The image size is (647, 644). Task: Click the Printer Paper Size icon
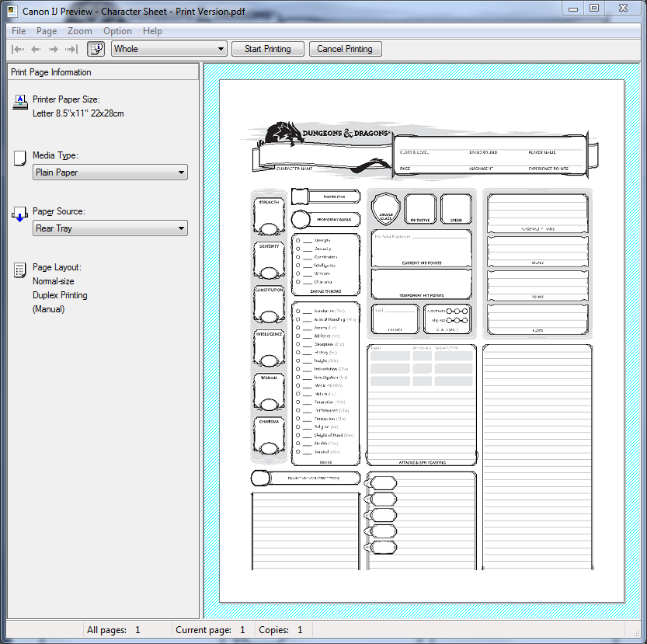coord(20,103)
